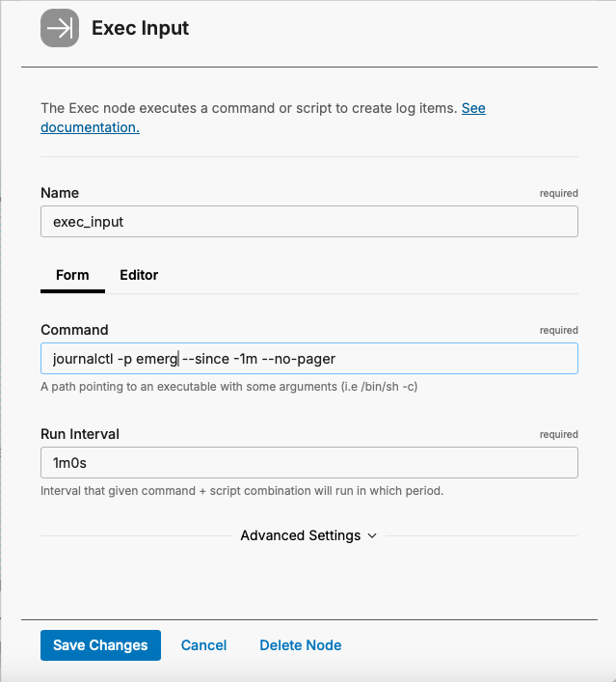616x682 pixels.
Task: Open the See documentation link
Action: point(472,108)
